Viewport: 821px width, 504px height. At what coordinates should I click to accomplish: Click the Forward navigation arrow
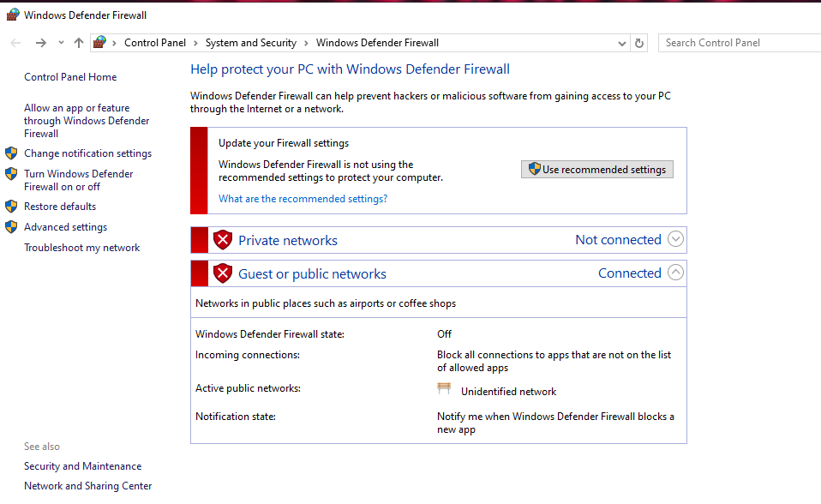(x=40, y=43)
